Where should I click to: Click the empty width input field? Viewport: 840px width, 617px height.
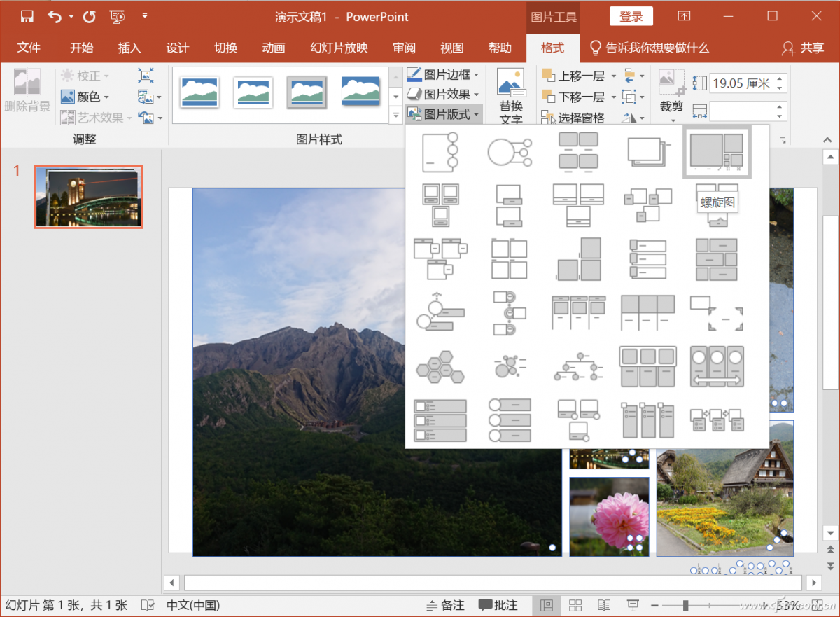click(x=740, y=111)
